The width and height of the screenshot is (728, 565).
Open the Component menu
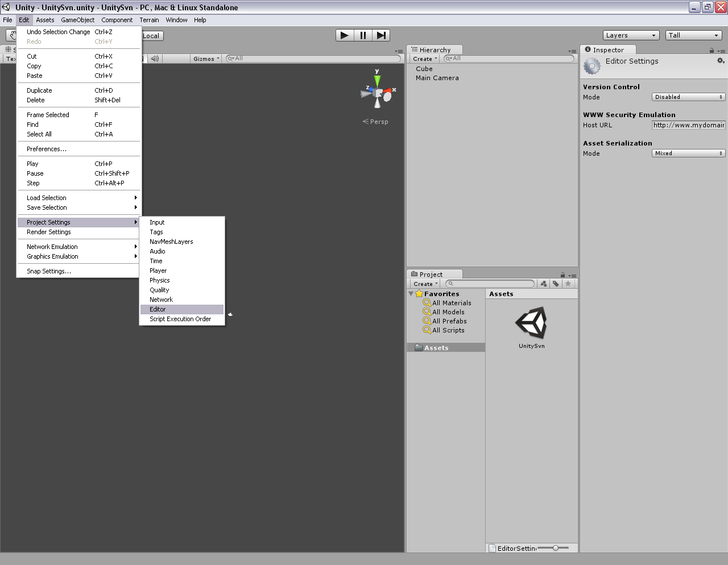coord(117,20)
